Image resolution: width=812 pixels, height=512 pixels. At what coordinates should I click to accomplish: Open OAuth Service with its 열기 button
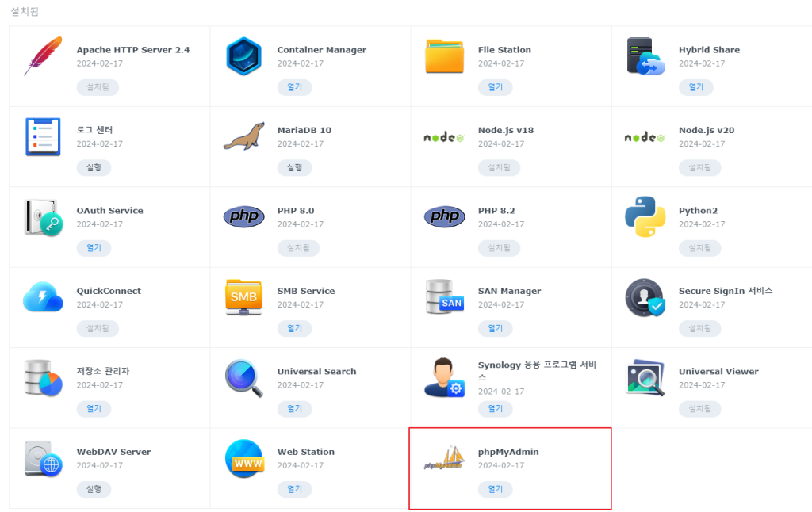tap(94, 248)
